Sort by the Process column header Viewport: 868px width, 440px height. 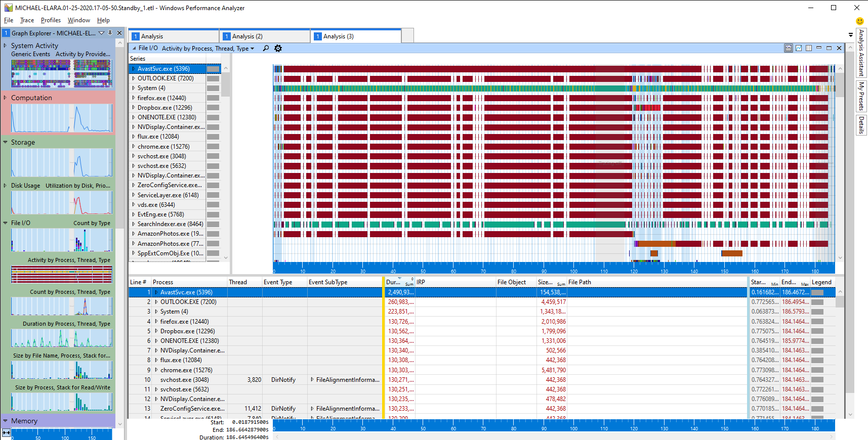click(189, 282)
